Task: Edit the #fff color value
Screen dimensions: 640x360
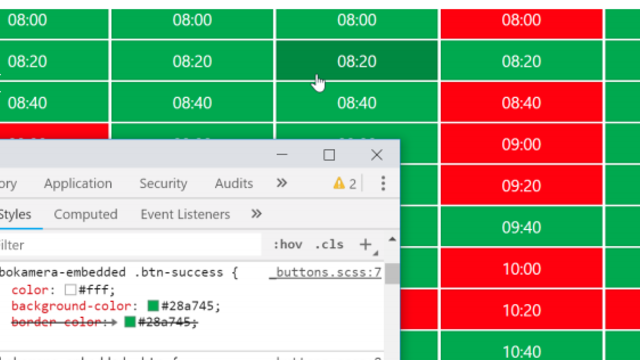Action: pyautogui.click(x=93, y=290)
